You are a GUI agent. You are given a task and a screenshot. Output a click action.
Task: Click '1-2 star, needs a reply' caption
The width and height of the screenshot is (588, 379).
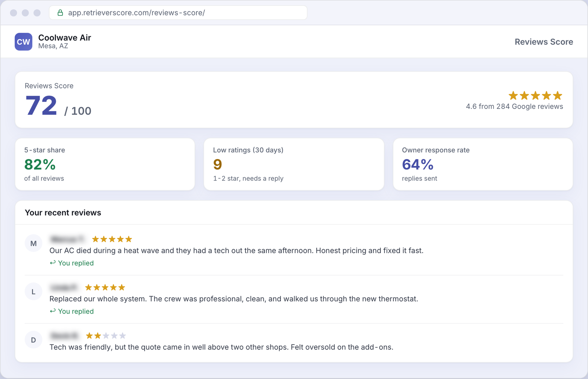coord(248,178)
